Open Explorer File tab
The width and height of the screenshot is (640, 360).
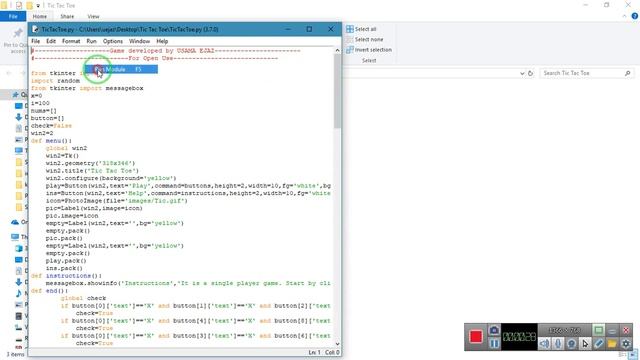pyautogui.click(x=13, y=16)
